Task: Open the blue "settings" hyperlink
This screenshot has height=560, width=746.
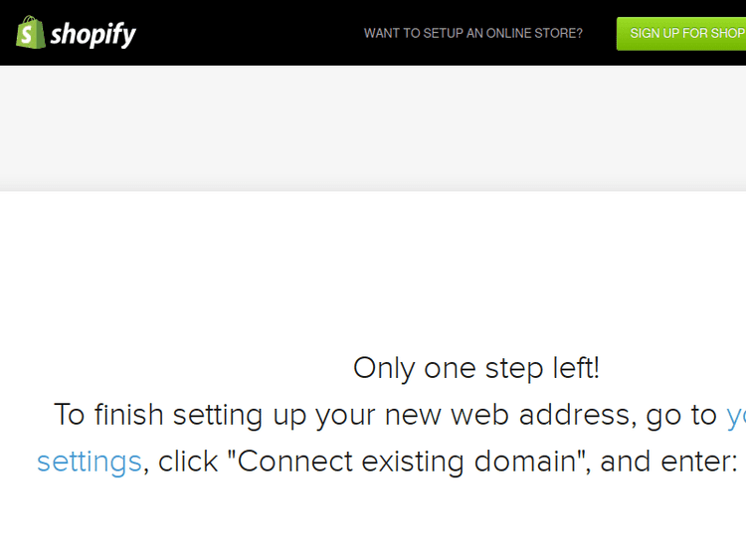Action: coord(89,462)
